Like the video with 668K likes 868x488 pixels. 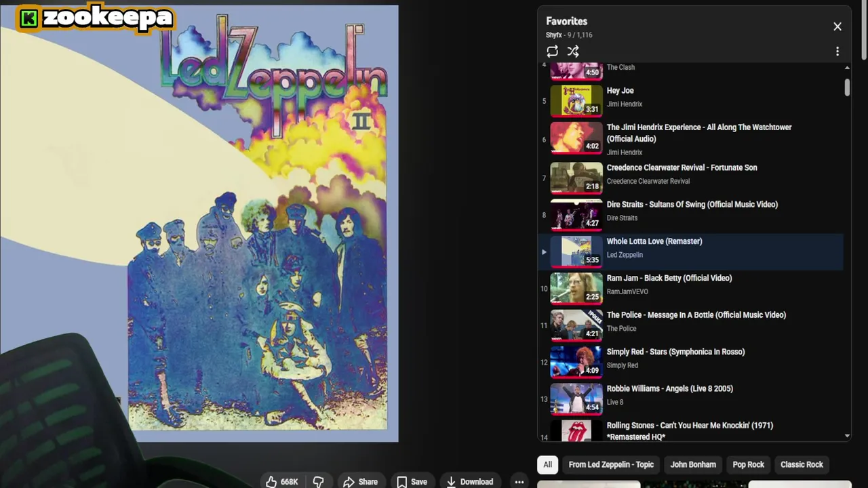pos(282,481)
